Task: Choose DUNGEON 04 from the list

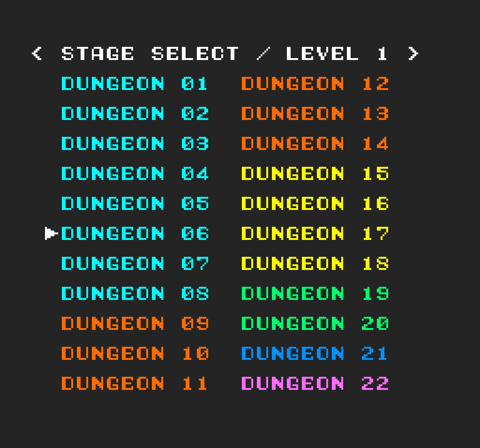Action: pos(135,173)
